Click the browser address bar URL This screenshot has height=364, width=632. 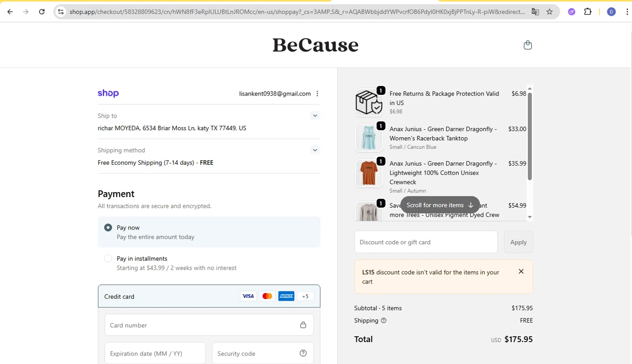297,12
